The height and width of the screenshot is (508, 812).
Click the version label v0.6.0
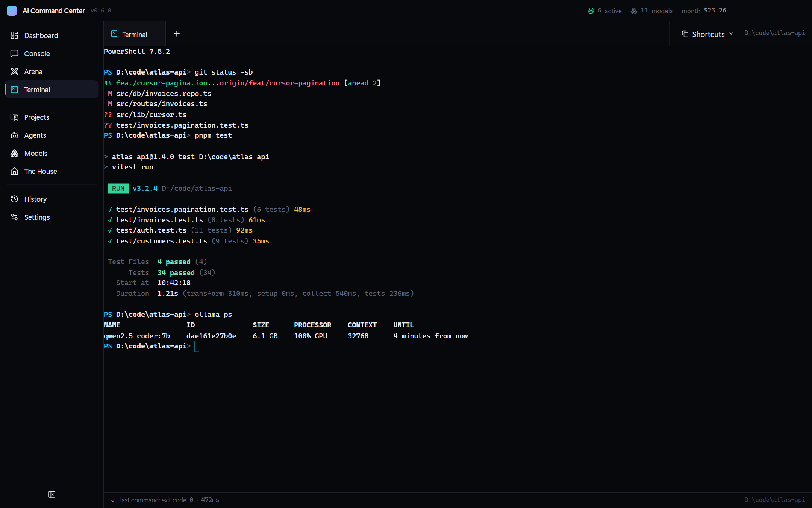pos(101,11)
